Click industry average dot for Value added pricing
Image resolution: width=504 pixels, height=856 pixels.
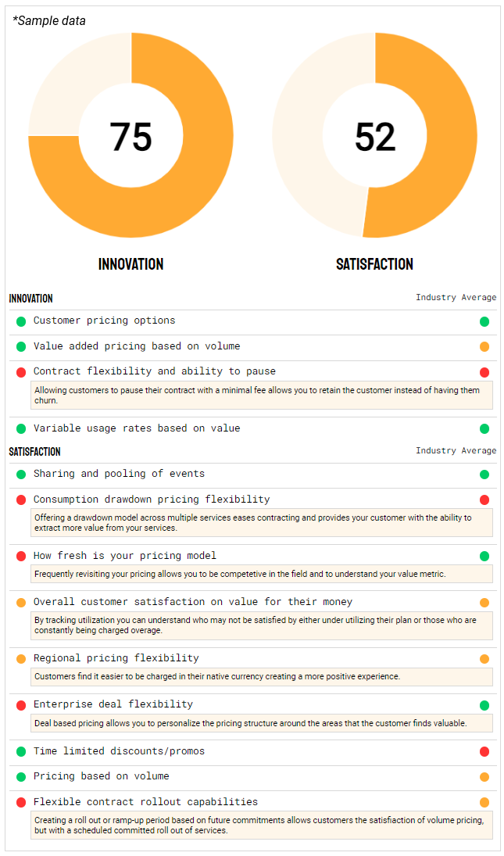tap(484, 347)
